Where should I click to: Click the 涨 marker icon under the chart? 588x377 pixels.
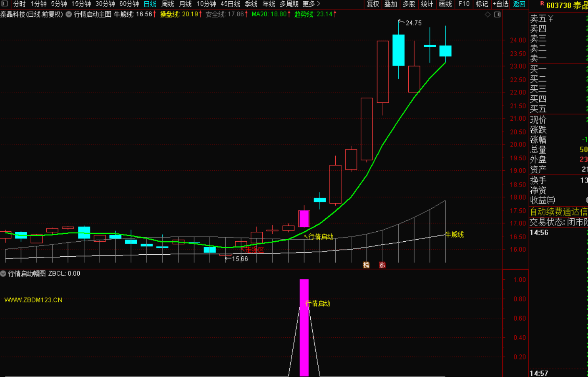[x=382, y=265]
